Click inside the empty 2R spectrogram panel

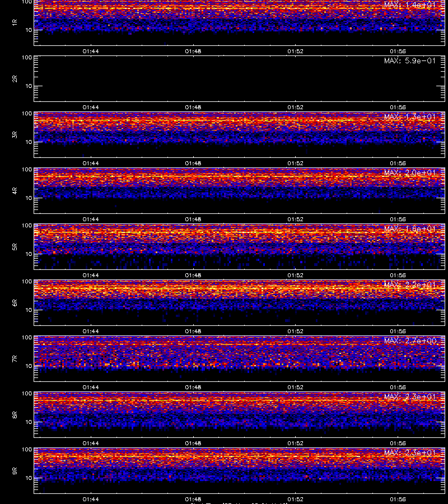[x=240, y=79]
